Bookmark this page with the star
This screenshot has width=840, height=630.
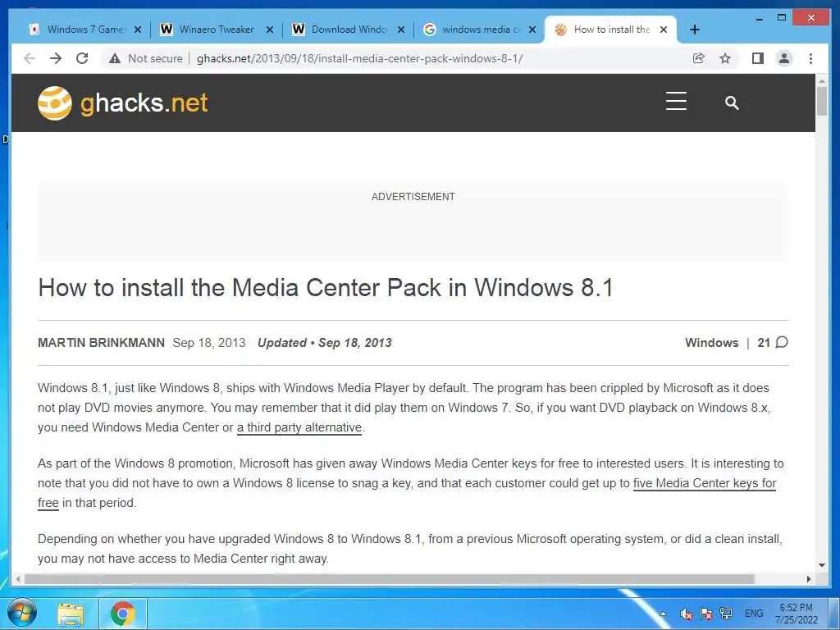tap(725, 58)
